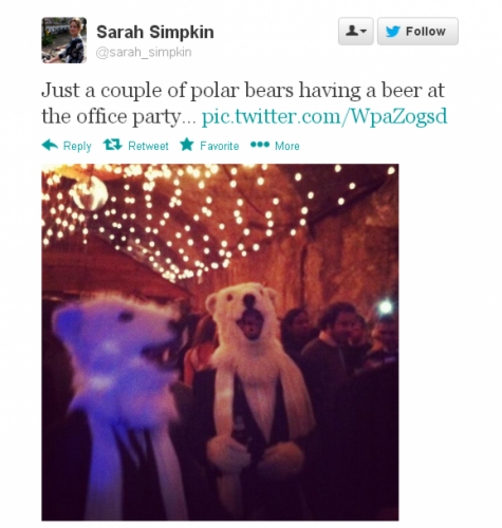Viewport: 502px width, 528px height.
Task: Click the three-dots More icon
Action: coord(260,144)
